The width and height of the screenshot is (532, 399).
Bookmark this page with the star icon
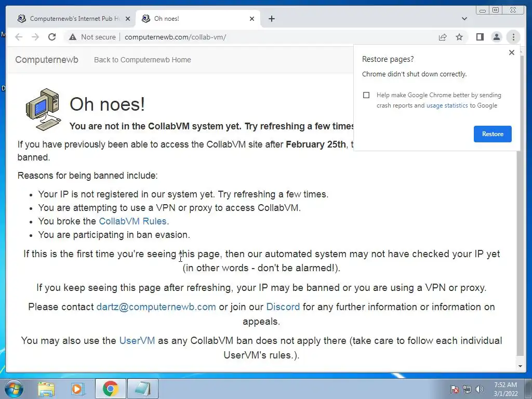tap(459, 37)
